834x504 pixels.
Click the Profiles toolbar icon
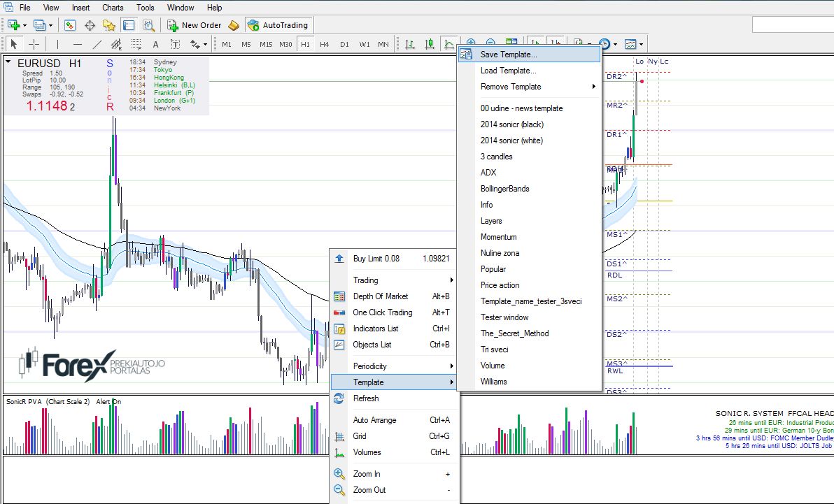pos(39,25)
